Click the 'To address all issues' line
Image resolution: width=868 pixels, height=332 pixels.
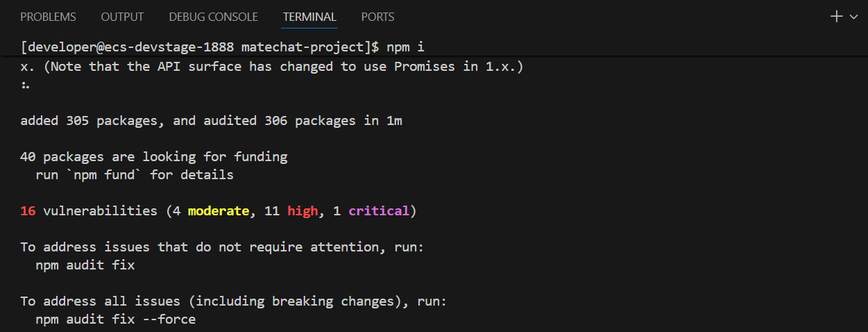[233, 301]
